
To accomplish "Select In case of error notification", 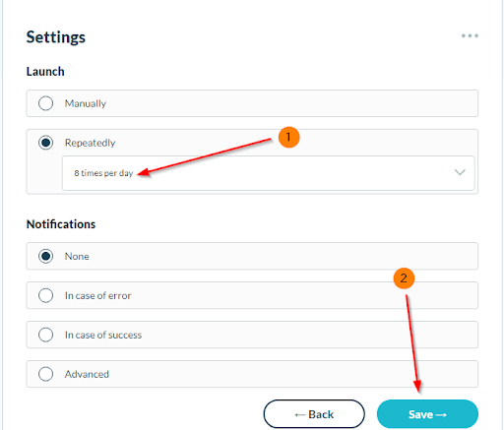I will (45, 295).
